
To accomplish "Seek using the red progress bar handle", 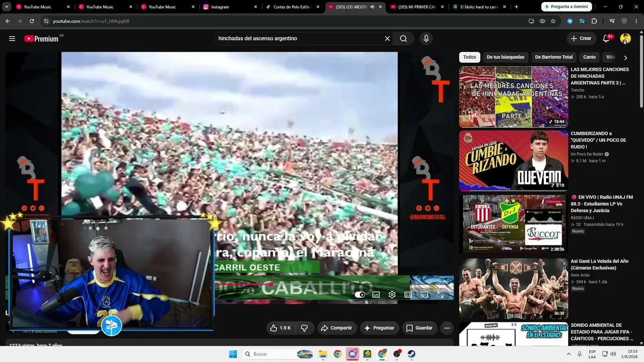I will click(271, 284).
